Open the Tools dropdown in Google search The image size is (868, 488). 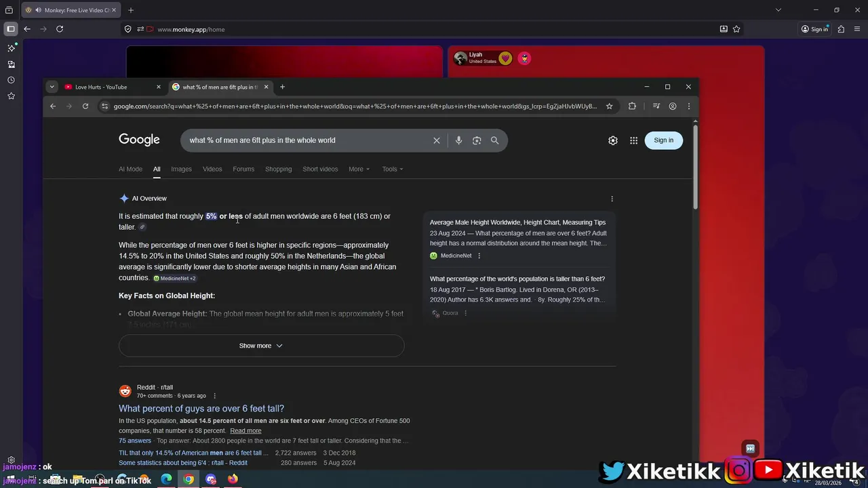tap(393, 169)
